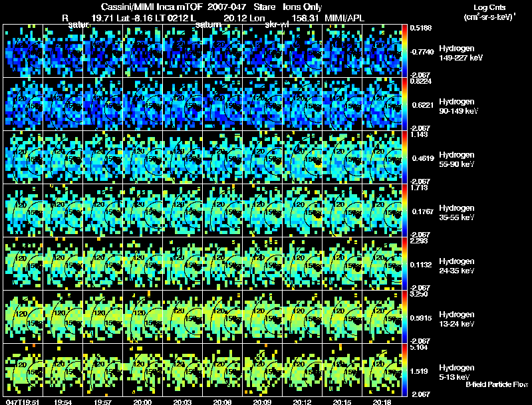Click the color scale value '0.4619'
This screenshot has width=532, height=405.
point(422,158)
